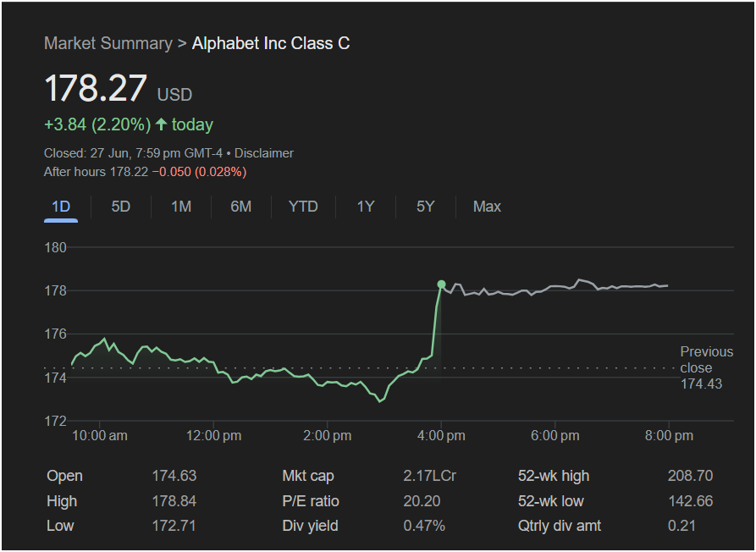This screenshot has width=756, height=552.
Task: Open the 1M chart tab
Action: point(181,207)
